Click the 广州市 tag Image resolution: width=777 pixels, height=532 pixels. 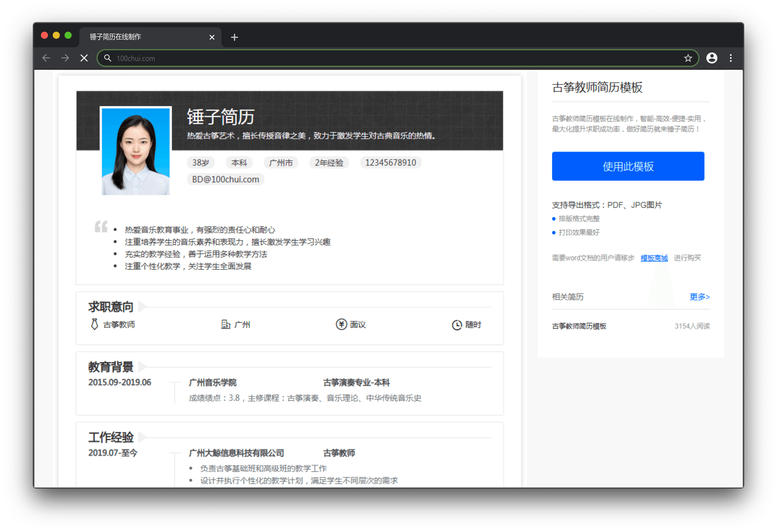pos(281,162)
